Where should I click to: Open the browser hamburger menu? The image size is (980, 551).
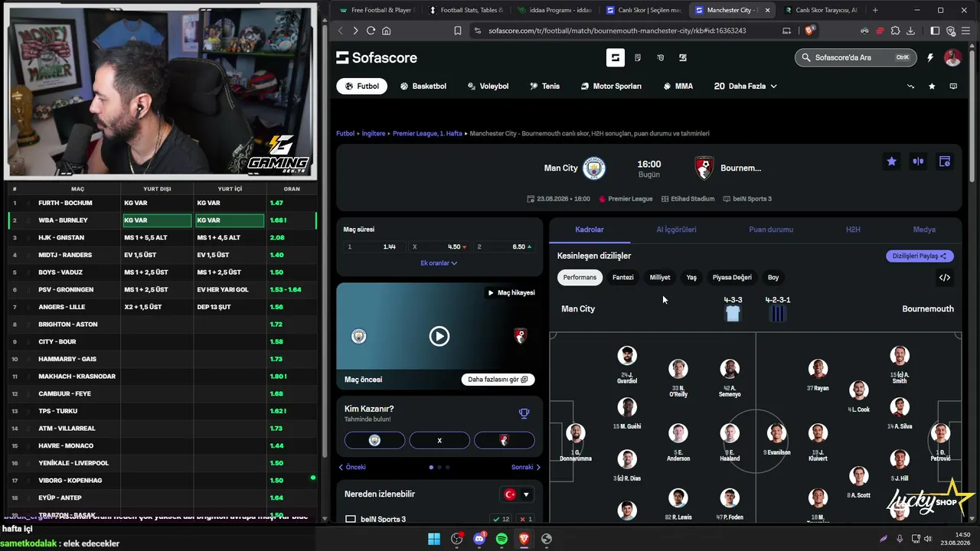pos(966,31)
